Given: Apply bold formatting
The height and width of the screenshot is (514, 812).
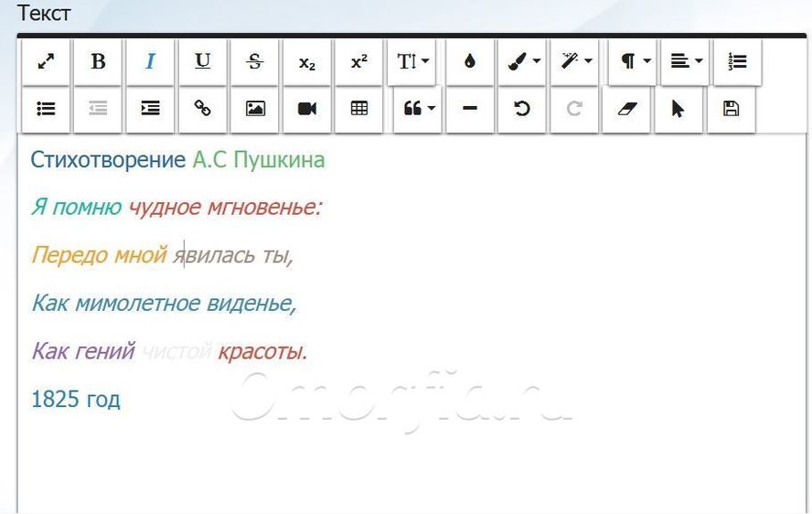Looking at the screenshot, I should point(98,61).
